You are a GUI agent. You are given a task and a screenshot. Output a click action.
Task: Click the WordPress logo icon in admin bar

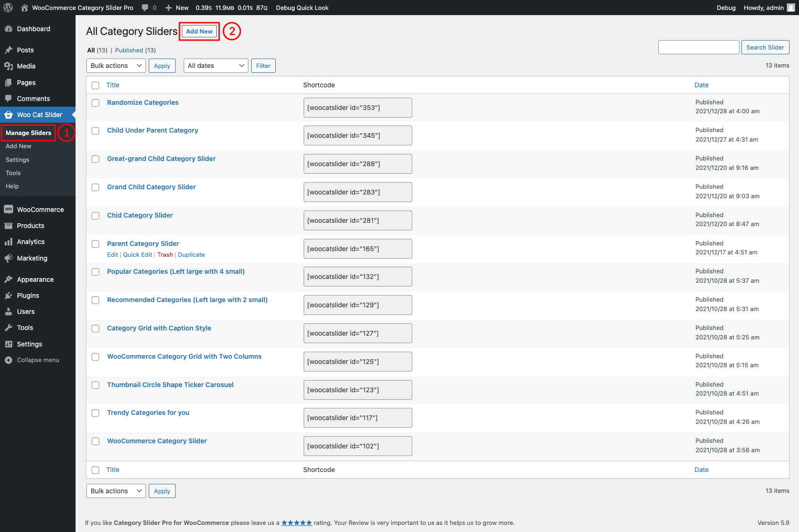tap(8, 8)
